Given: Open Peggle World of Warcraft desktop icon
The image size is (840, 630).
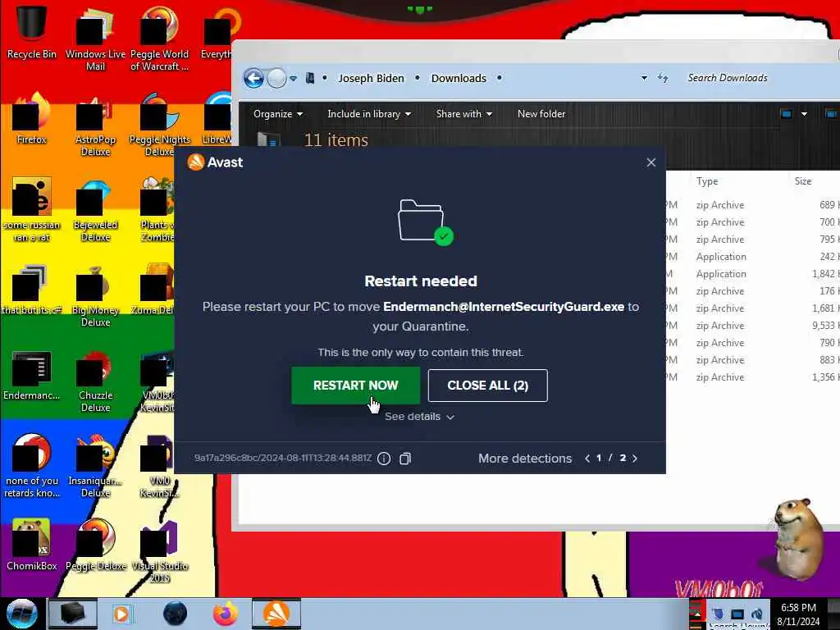Looking at the screenshot, I should (160, 39).
